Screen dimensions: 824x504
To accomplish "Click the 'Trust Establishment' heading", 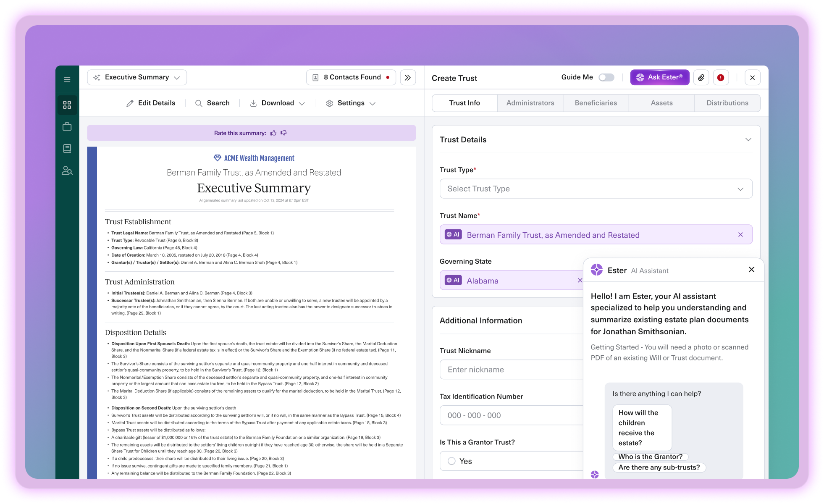I will 138,222.
